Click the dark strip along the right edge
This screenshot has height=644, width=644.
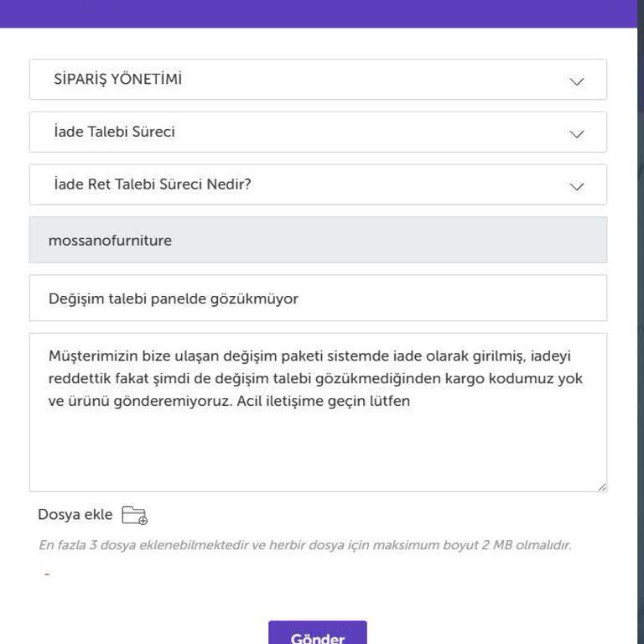[x=641, y=335]
